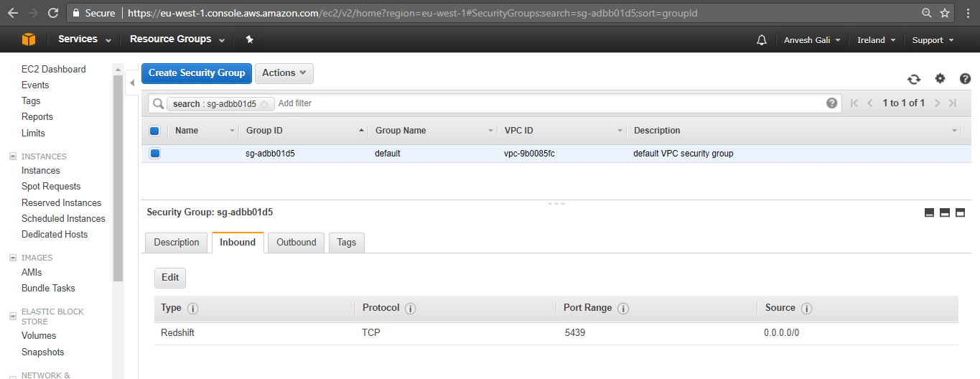Click the pane resize handle dots
This screenshot has height=379, width=980.
pyautogui.click(x=556, y=203)
